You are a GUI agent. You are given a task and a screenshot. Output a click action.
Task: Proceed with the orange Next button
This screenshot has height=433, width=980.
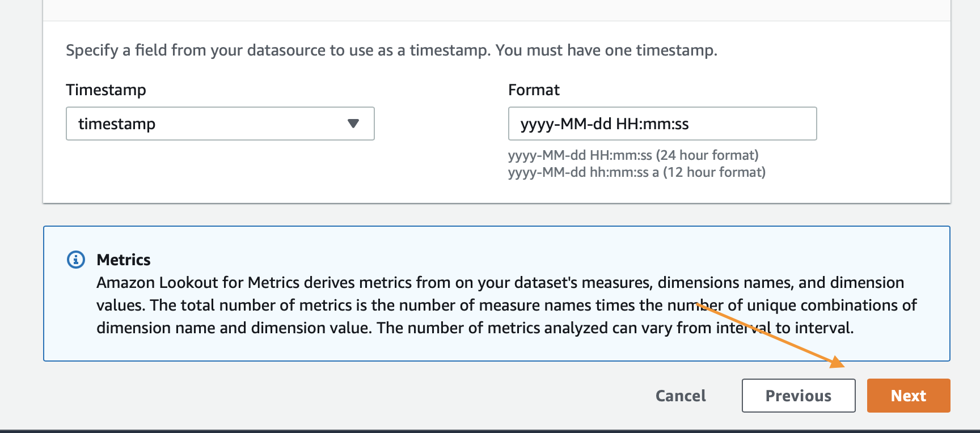909,396
